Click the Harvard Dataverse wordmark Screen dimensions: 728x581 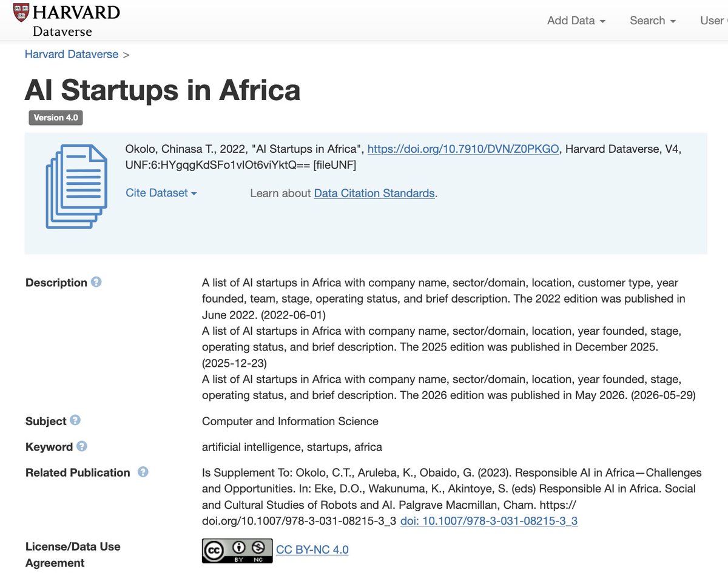point(76,20)
